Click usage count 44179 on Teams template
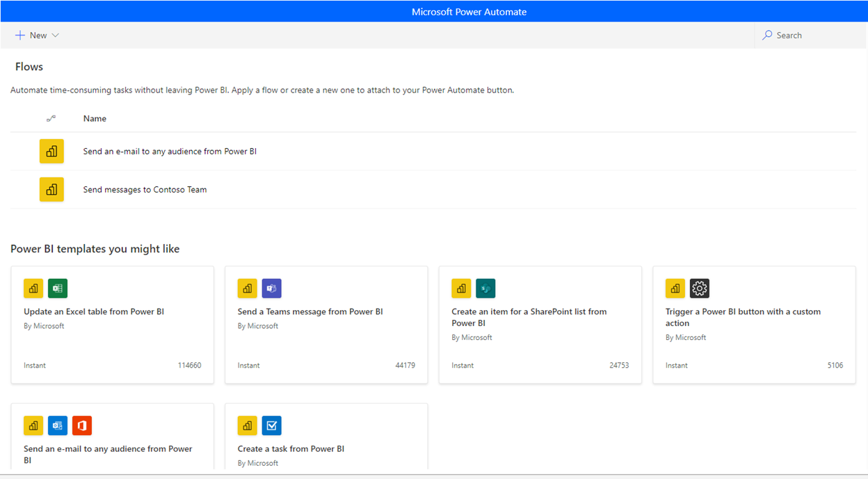This screenshot has height=479, width=868. tap(405, 365)
